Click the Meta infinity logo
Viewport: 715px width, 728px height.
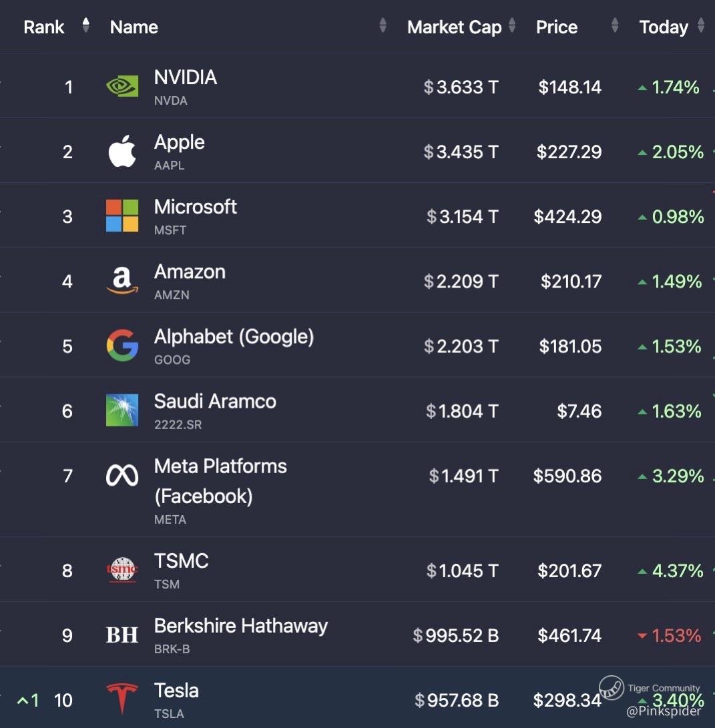point(122,475)
